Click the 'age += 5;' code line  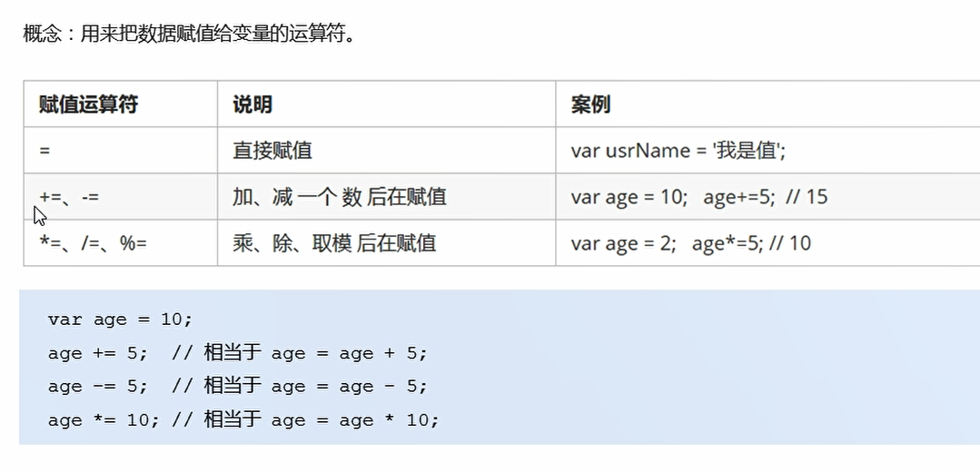pos(97,353)
